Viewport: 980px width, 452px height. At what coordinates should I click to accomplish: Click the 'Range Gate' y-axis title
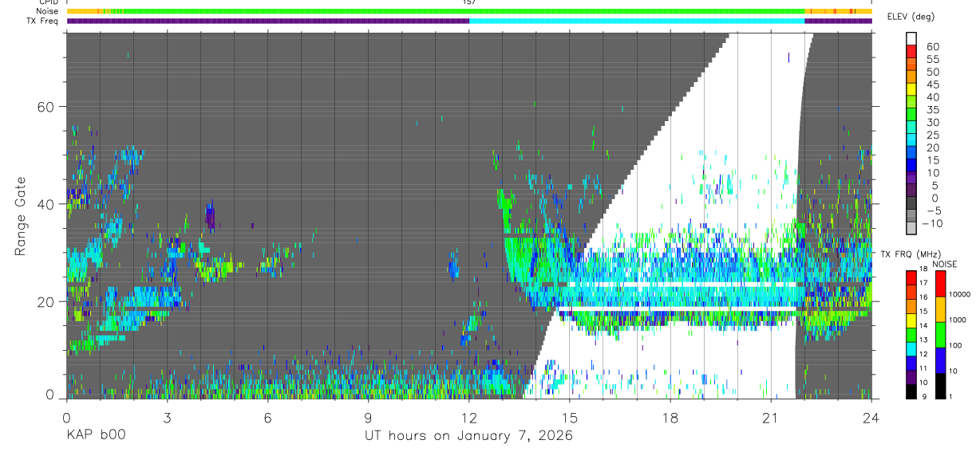(x=22, y=217)
